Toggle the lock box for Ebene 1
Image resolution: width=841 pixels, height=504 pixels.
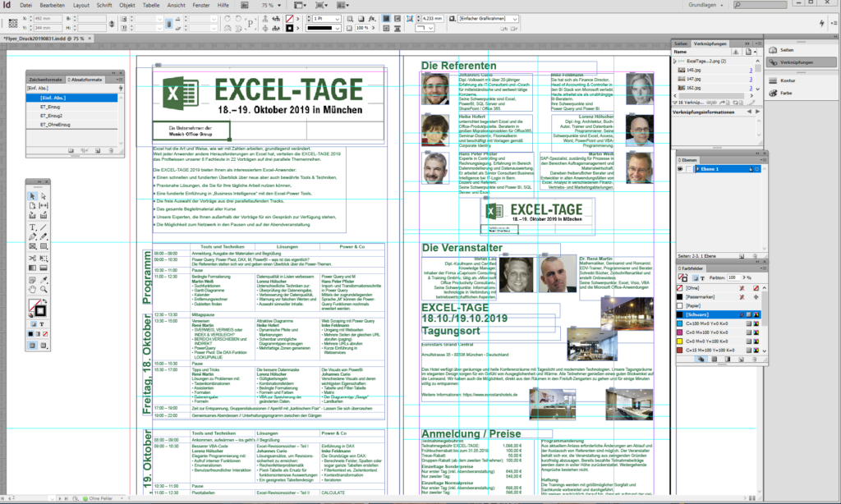(x=690, y=169)
